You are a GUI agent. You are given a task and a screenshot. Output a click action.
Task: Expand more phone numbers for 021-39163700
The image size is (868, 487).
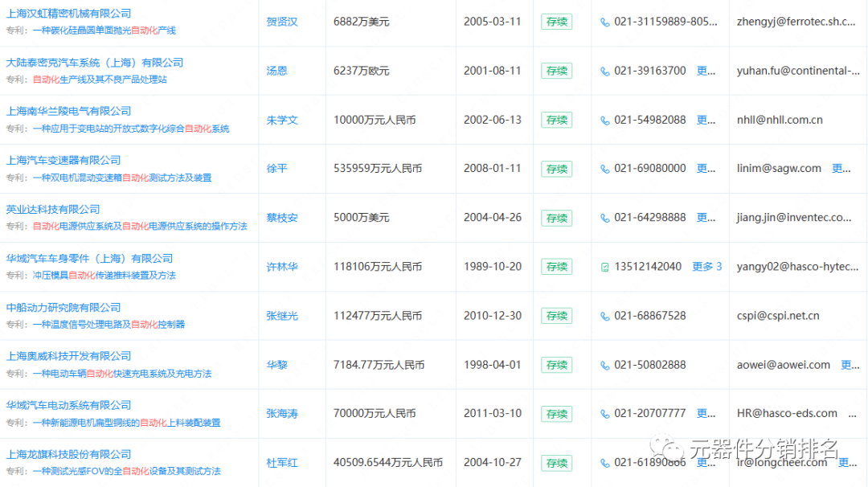pos(706,71)
